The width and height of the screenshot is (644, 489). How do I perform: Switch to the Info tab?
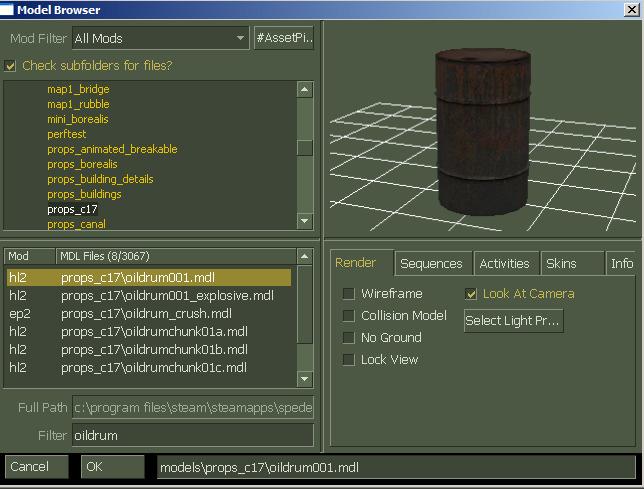coord(621,264)
